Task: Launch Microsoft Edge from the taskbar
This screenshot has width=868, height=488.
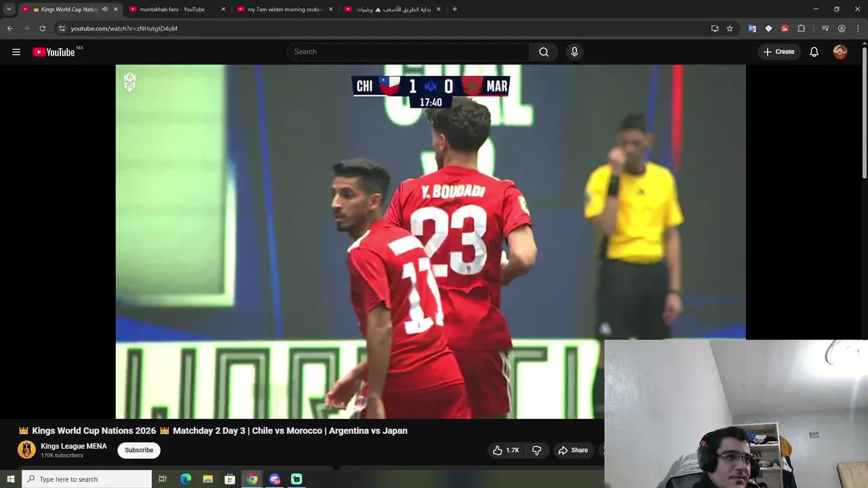Action: coord(186,479)
